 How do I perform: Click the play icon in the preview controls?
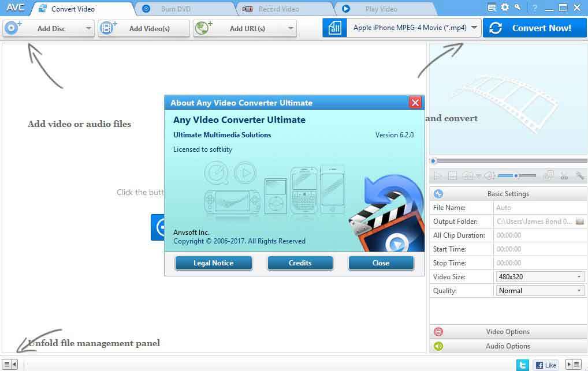pyautogui.click(x=437, y=175)
